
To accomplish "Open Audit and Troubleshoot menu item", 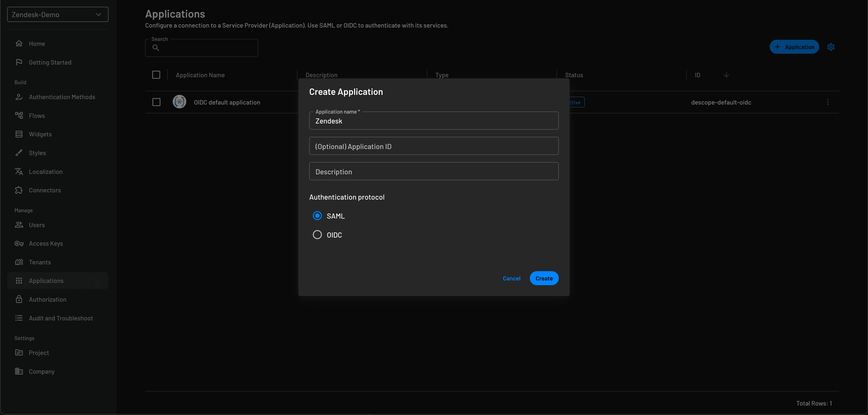I will tap(61, 318).
